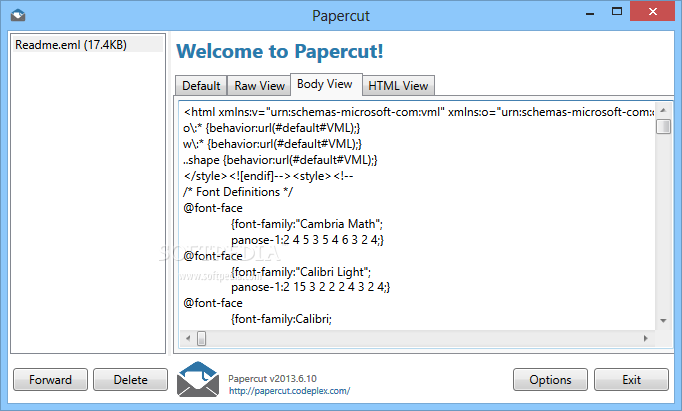Click vertical scrollbar up arrow
This screenshot has width=682, height=411.
[663, 110]
